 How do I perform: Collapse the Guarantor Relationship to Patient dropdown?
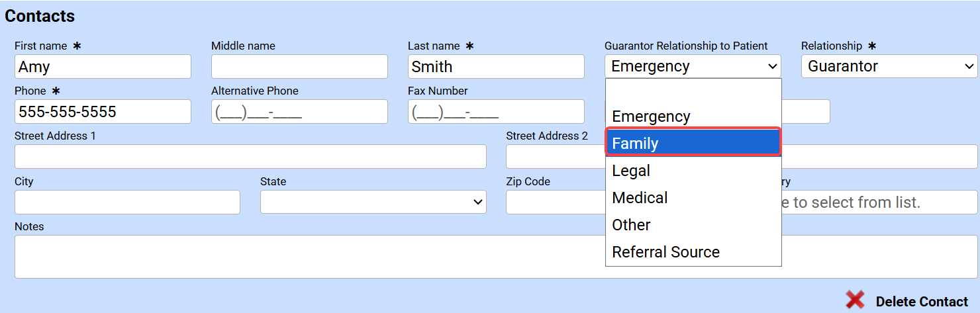click(693, 66)
